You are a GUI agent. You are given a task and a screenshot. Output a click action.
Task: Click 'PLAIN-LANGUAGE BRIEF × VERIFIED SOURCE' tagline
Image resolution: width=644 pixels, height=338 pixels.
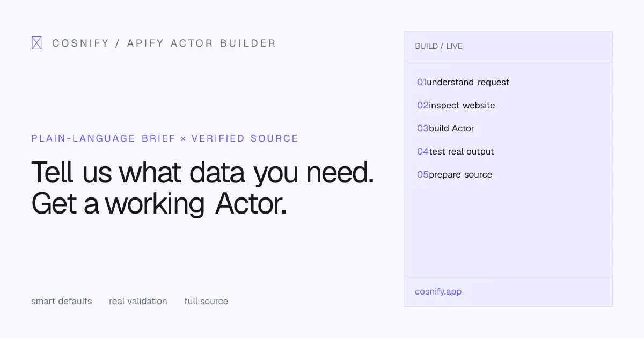tap(165, 138)
